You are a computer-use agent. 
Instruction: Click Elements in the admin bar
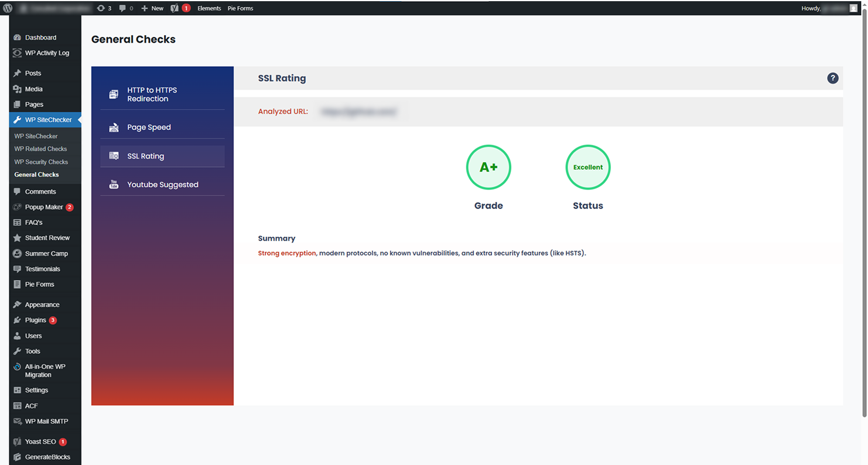209,8
